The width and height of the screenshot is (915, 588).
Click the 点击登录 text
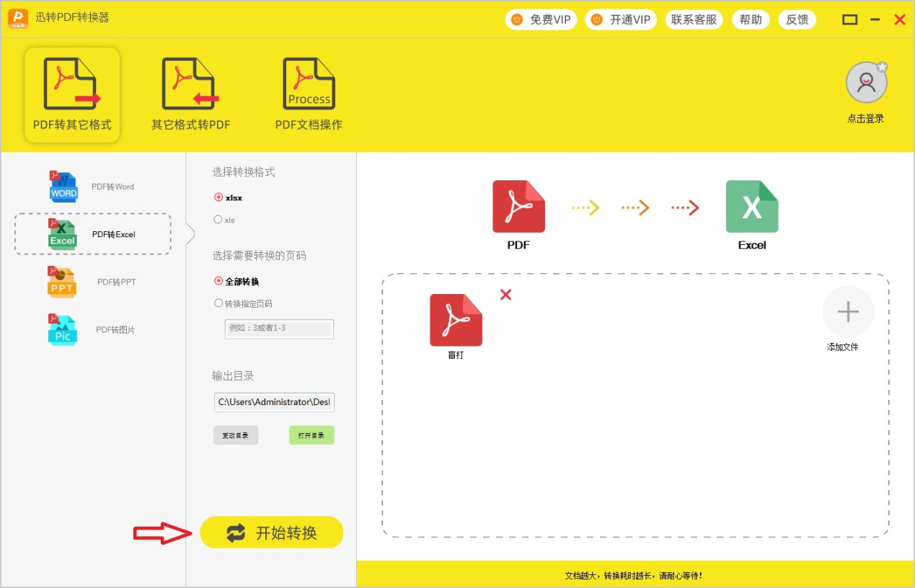pos(865,119)
